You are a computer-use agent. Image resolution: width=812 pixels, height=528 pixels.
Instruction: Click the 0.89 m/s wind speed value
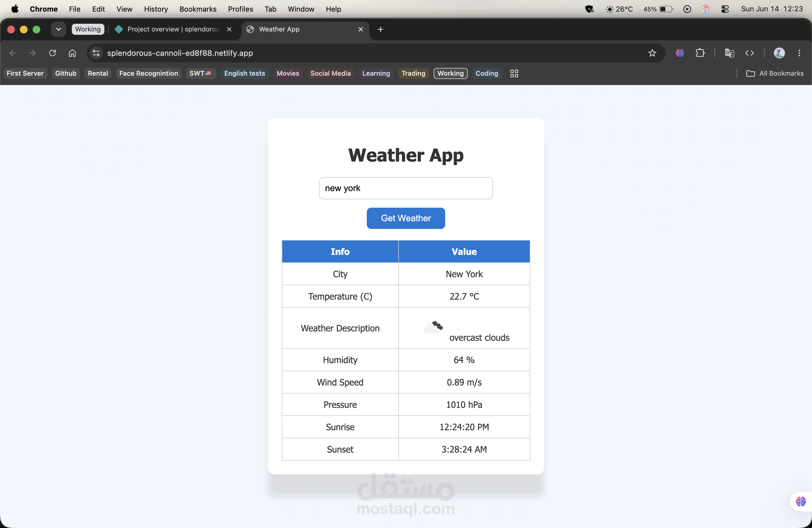464,382
